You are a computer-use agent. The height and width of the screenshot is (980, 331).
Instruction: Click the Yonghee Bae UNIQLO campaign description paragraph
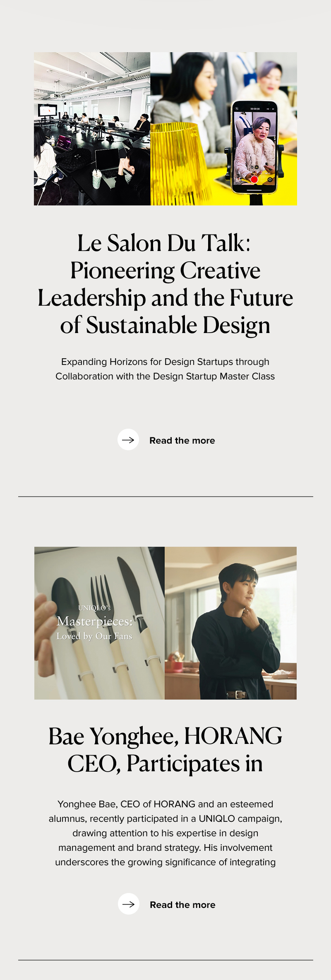(165, 833)
